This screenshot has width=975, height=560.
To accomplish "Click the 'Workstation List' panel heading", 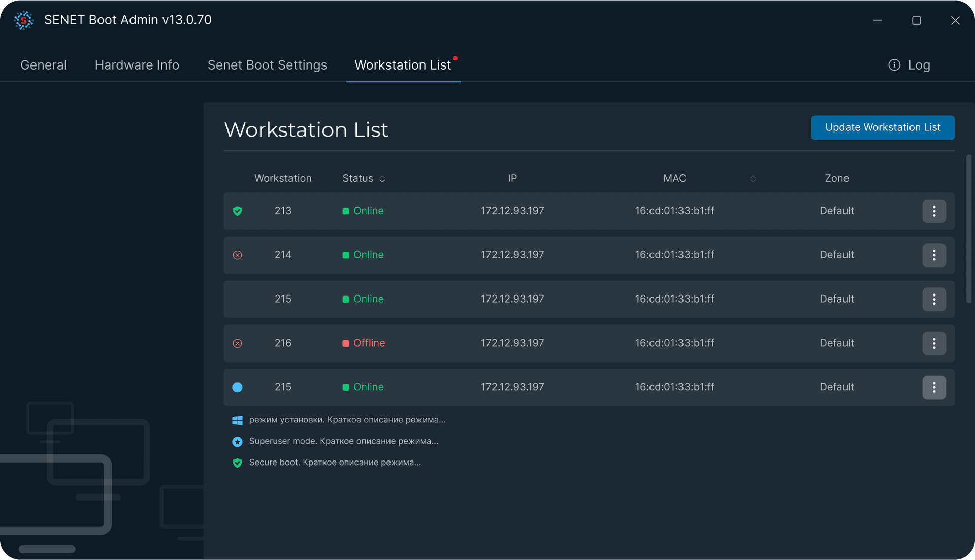I will pyautogui.click(x=306, y=130).
